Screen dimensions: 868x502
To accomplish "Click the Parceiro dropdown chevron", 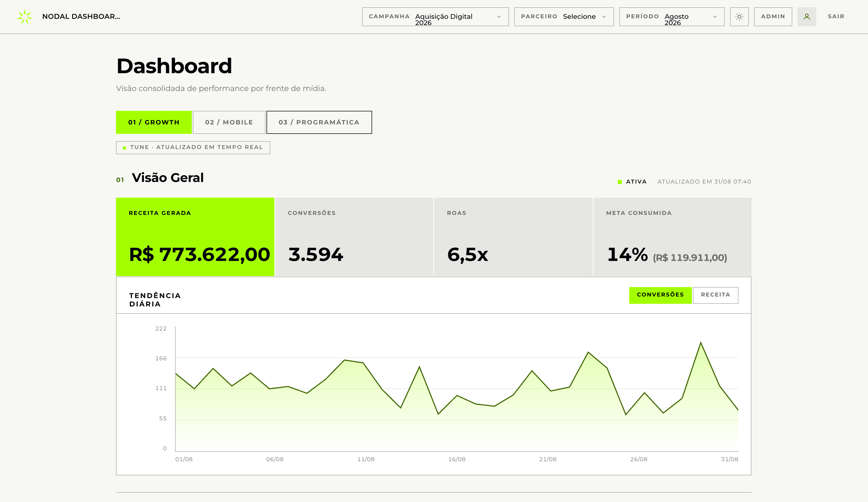I will coord(604,17).
